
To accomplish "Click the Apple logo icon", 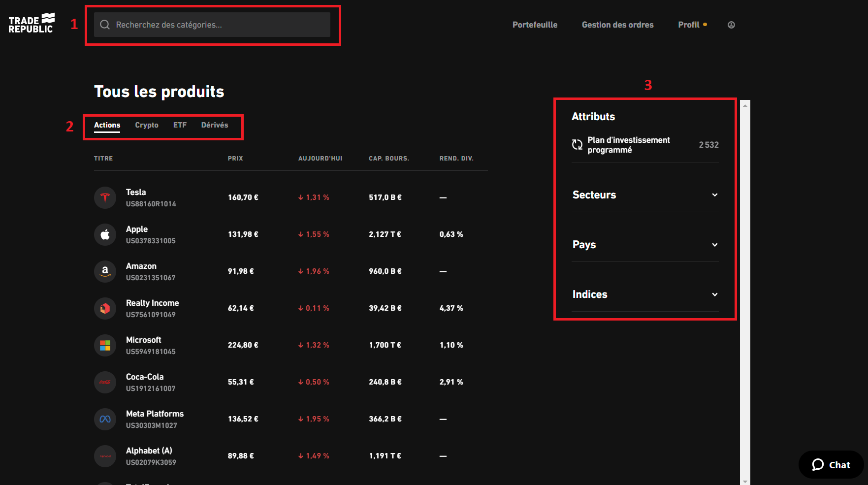I will point(105,234).
